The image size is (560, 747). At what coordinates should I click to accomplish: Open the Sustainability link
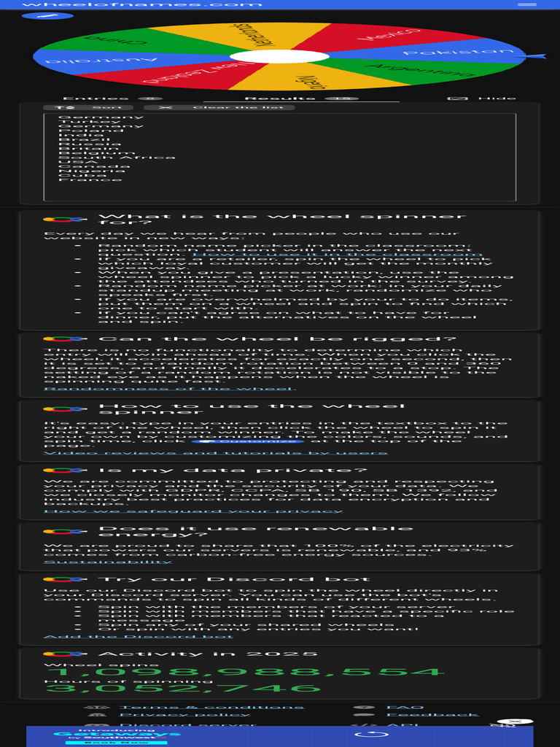point(108,562)
